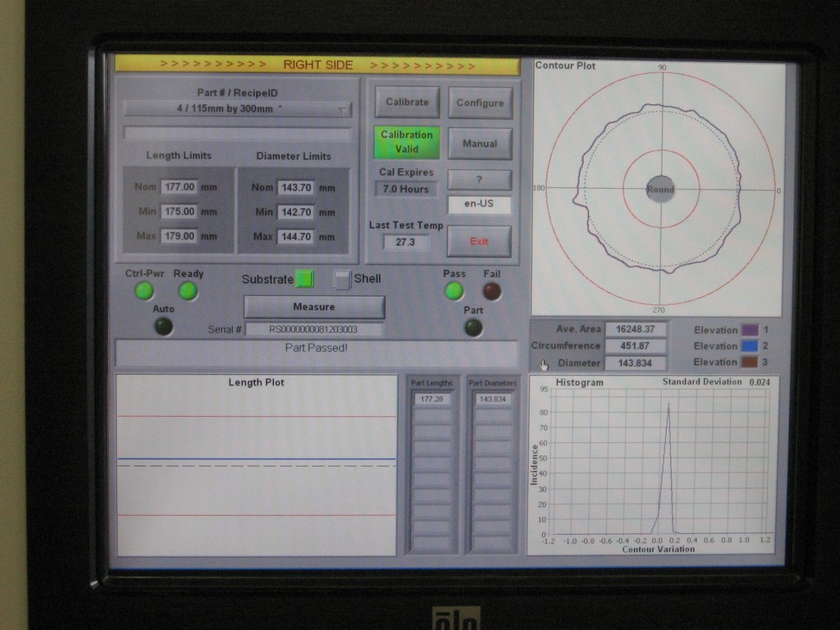This screenshot has height=630, width=840.
Task: Open the en-US language selector
Action: pyautogui.click(x=479, y=204)
